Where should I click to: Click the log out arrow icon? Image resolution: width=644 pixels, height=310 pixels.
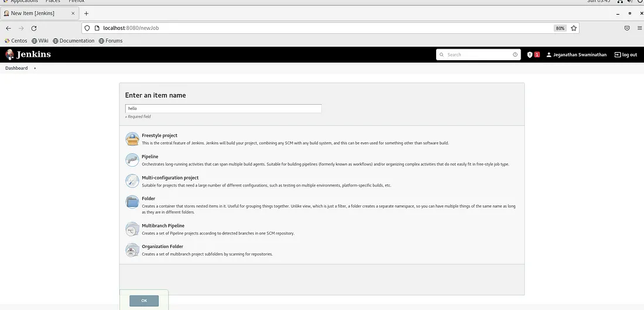click(617, 54)
